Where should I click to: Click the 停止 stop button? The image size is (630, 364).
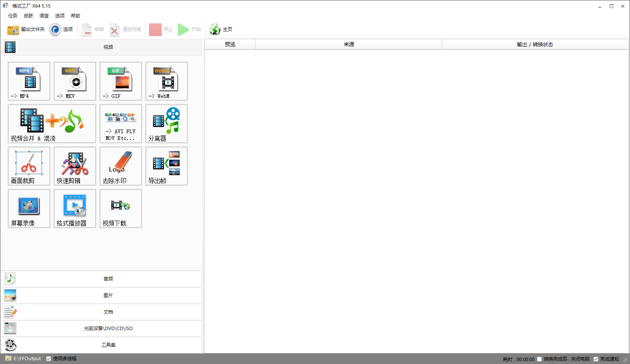(161, 29)
